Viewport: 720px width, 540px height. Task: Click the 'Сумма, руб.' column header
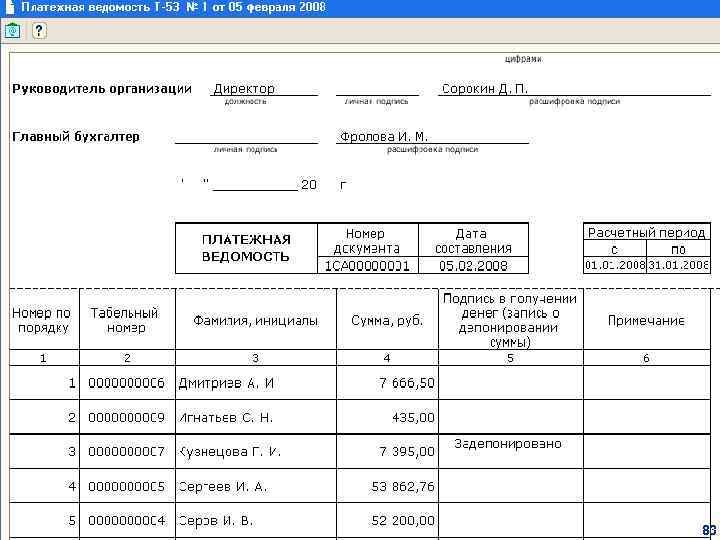click(387, 320)
